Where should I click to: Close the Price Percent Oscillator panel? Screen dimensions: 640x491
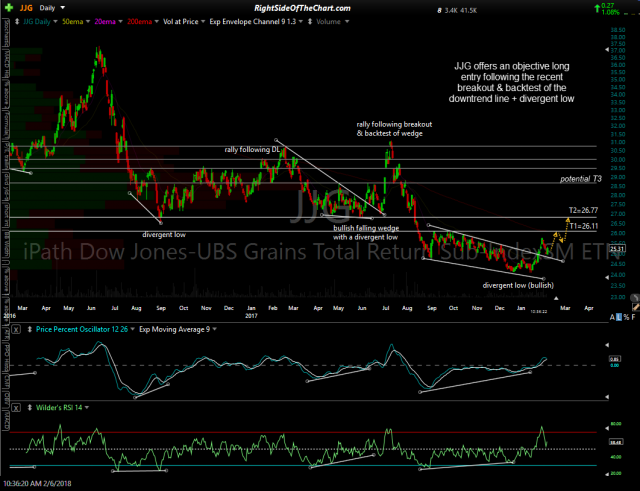16,329
